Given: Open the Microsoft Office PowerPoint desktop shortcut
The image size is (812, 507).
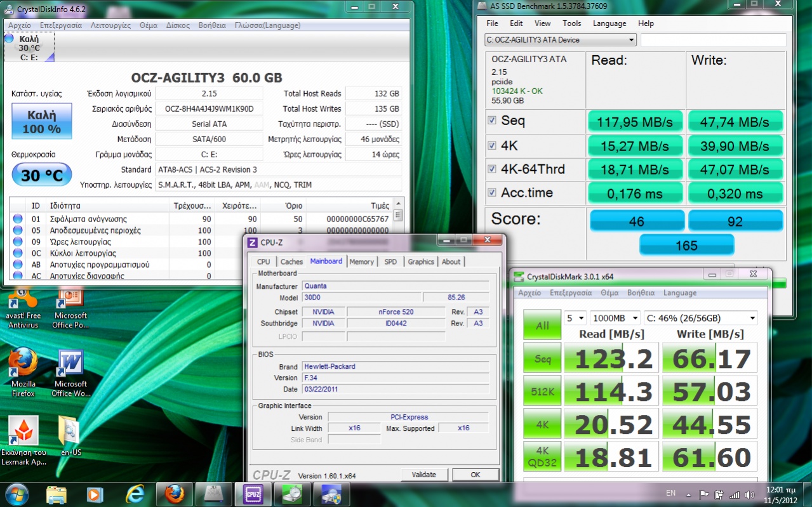Looking at the screenshot, I should [x=70, y=308].
